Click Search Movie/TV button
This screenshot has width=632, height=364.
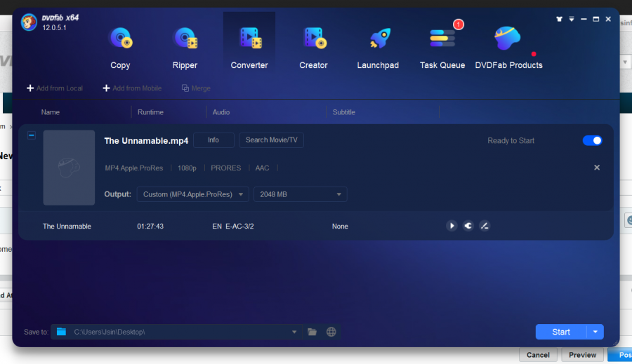271,140
